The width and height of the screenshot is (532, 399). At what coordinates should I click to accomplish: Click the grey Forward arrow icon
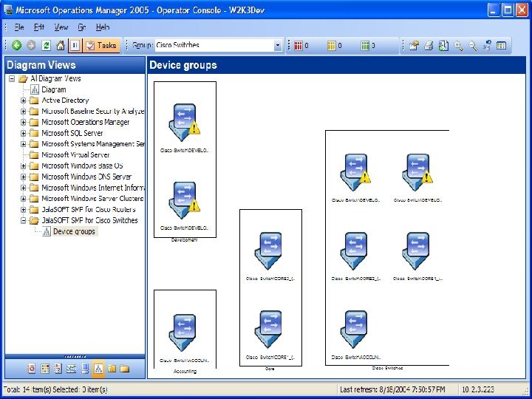point(31,46)
